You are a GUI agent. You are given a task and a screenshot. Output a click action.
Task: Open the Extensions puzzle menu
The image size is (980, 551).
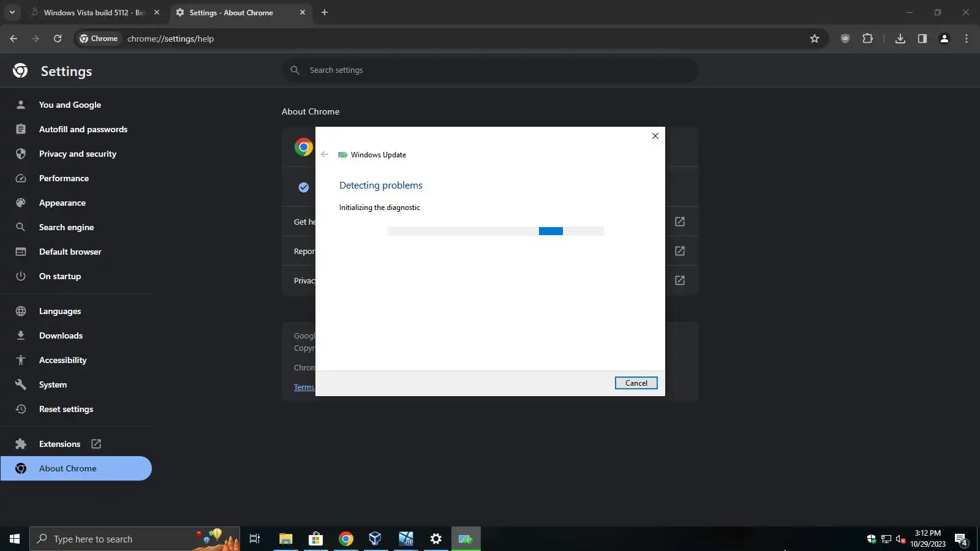(867, 39)
